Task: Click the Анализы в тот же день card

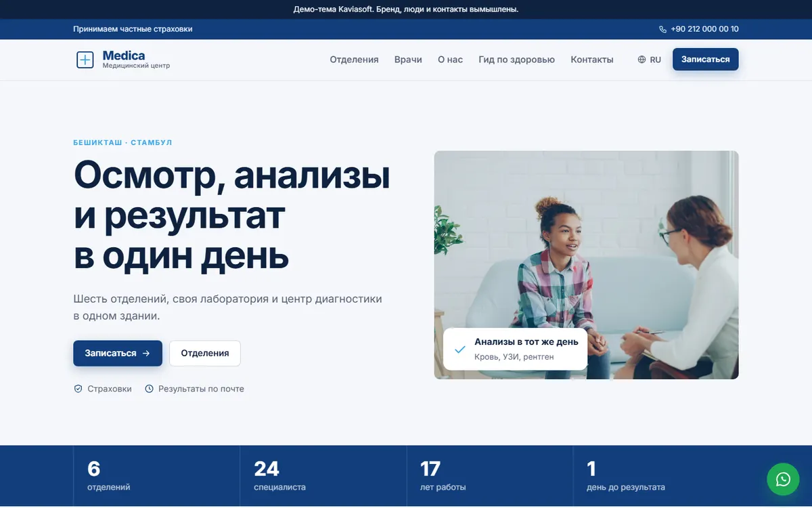Action: tap(515, 349)
